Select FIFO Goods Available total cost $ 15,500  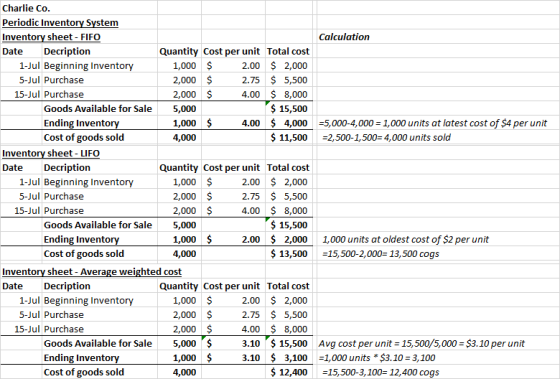pos(289,109)
